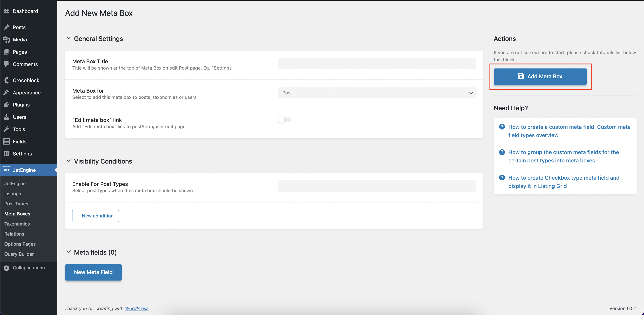Click the Plugins plug icon
This screenshot has width=644, height=315.
coord(6,104)
